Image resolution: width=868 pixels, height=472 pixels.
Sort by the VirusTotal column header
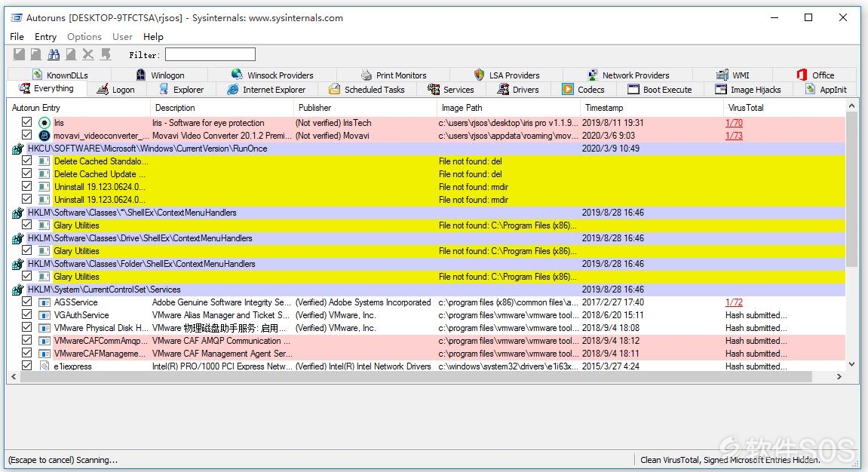pos(785,107)
